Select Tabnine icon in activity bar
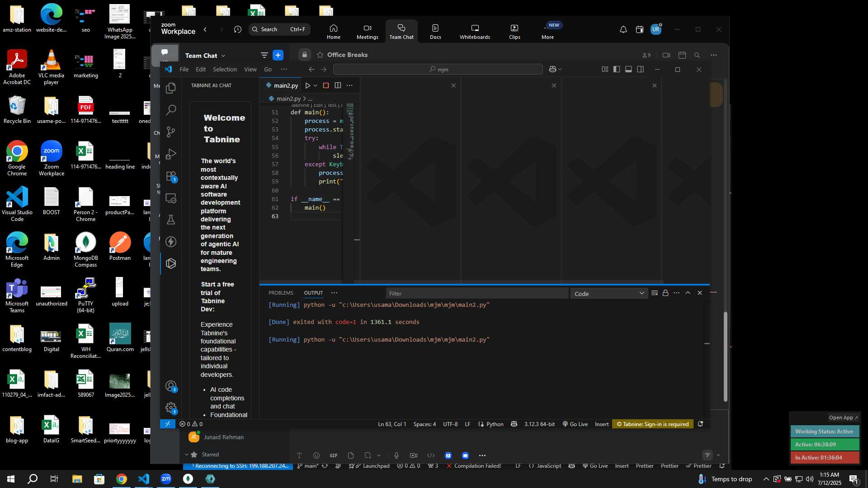Screen dimensions: 868x488 (171, 263)
